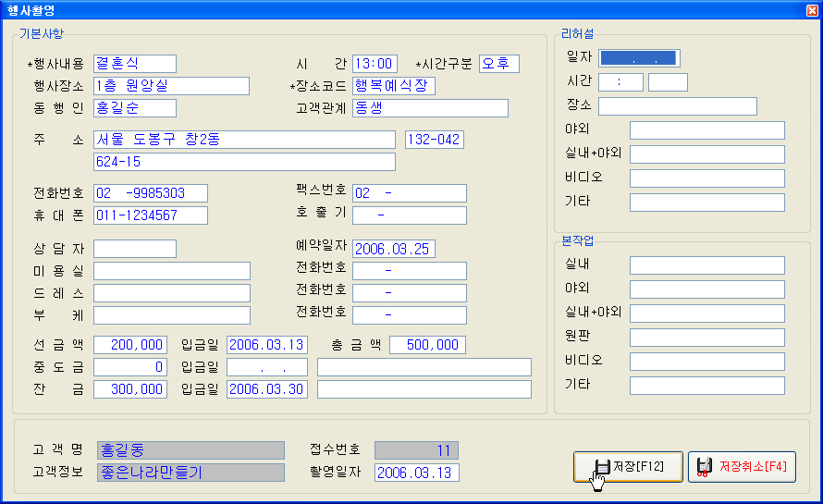Click the 본작업 실내 field
Viewport: 823px width, 504px height.
707,265
